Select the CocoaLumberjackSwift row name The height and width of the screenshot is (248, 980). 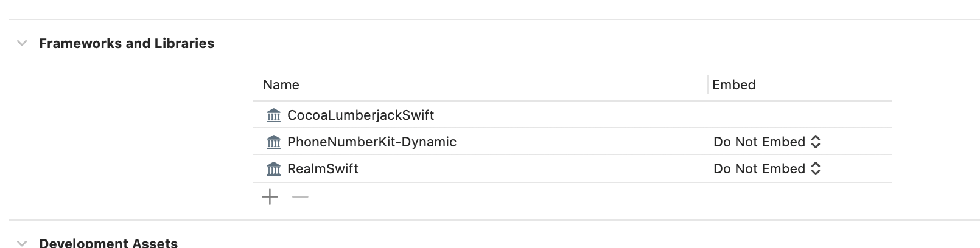point(360,115)
